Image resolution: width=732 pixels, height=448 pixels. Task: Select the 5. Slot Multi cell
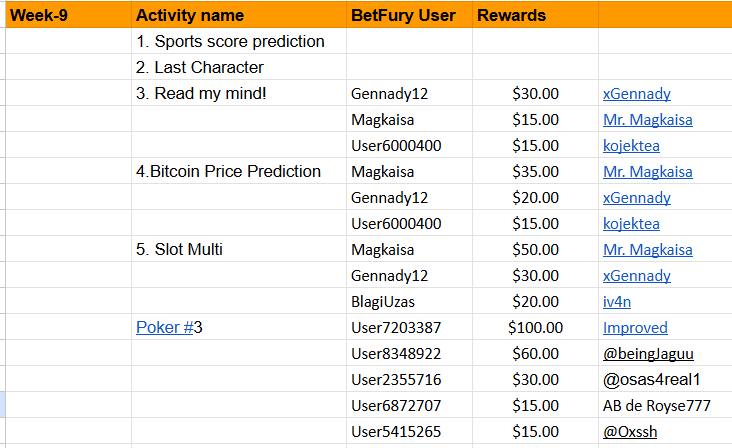[239, 249]
